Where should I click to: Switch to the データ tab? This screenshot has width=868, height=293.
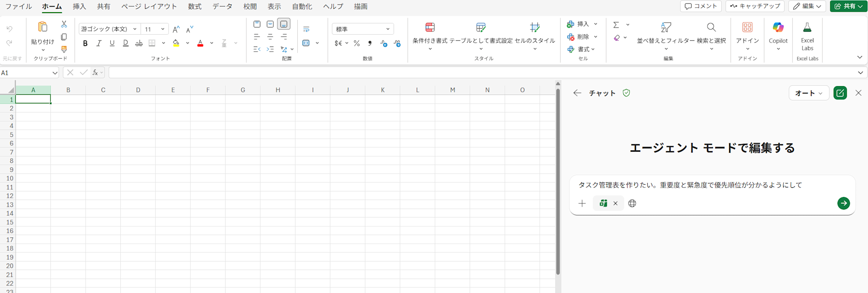point(222,7)
